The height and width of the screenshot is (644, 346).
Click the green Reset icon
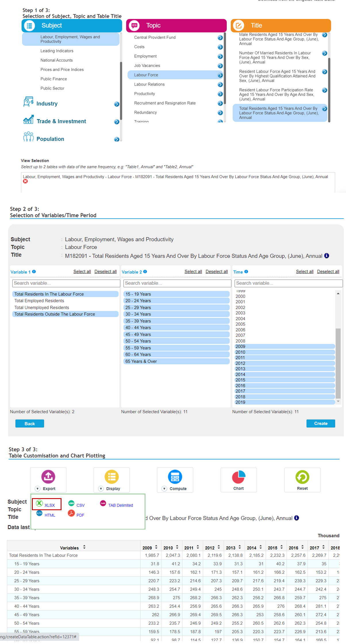[302, 477]
